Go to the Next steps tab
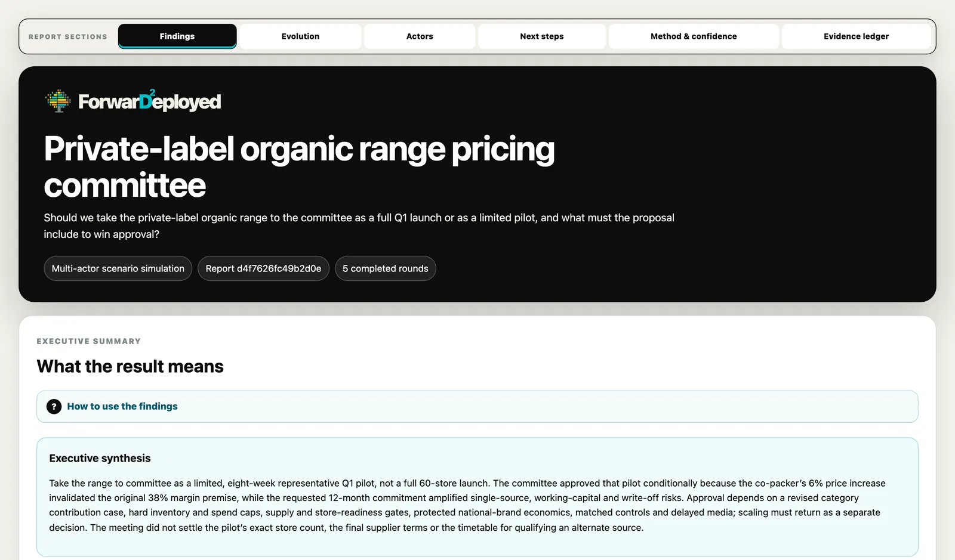Viewport: 955px width, 560px height. [x=542, y=36]
